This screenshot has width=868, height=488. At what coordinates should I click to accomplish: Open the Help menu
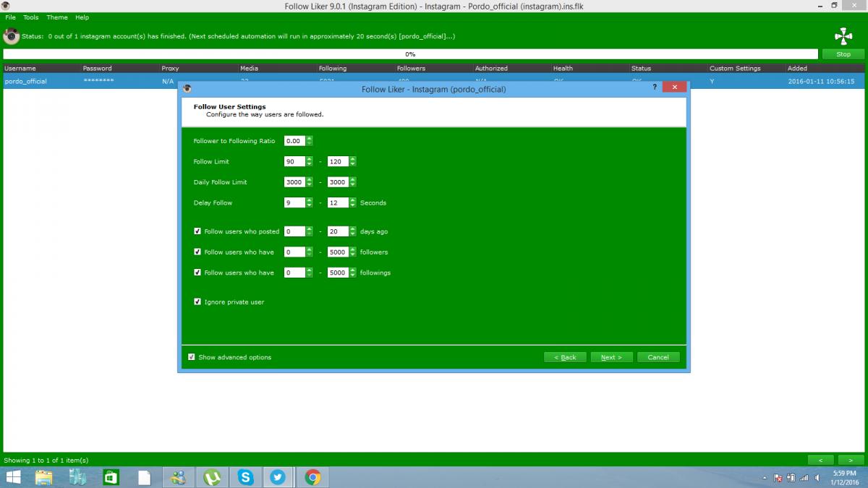tap(82, 17)
